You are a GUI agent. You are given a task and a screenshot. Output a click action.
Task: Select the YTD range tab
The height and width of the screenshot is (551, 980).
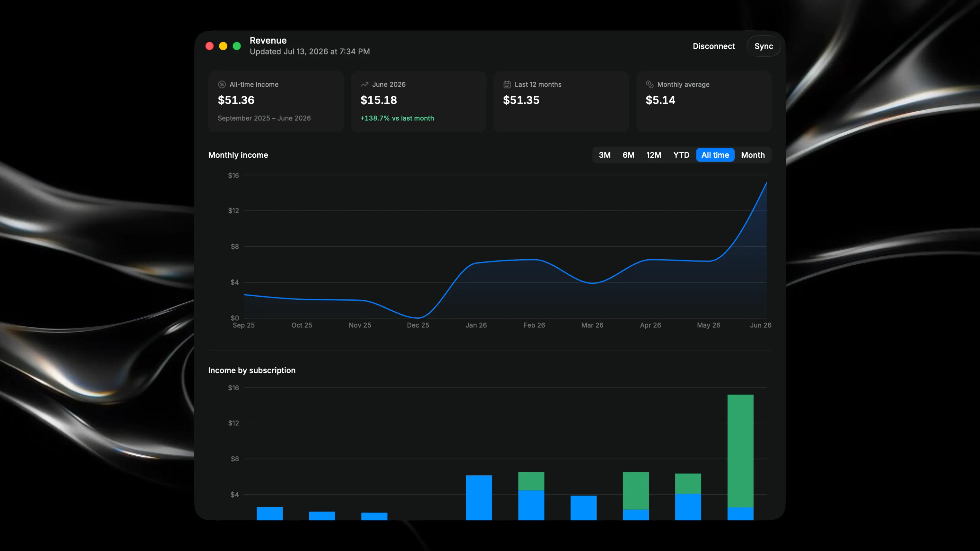pyautogui.click(x=681, y=155)
